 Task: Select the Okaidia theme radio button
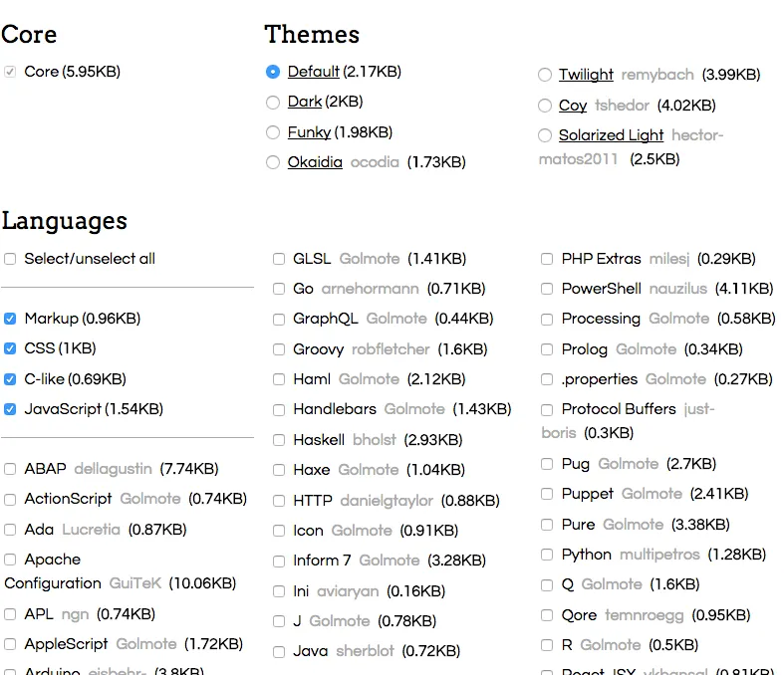click(x=273, y=162)
